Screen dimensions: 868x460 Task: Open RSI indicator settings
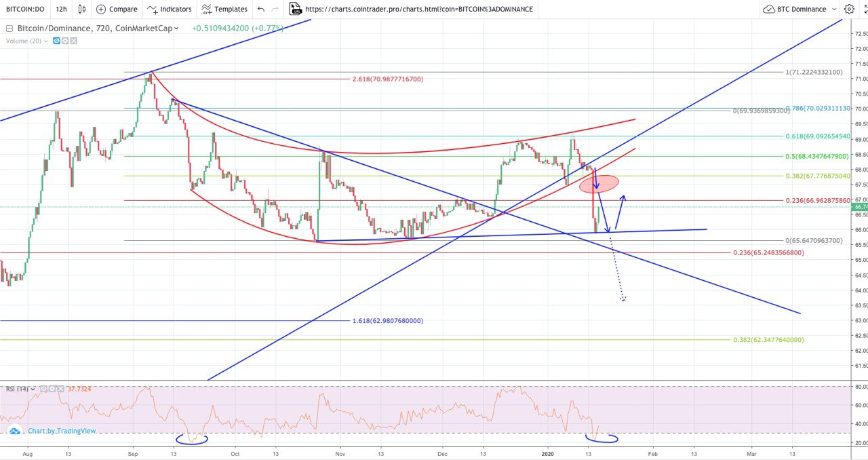tap(52, 389)
